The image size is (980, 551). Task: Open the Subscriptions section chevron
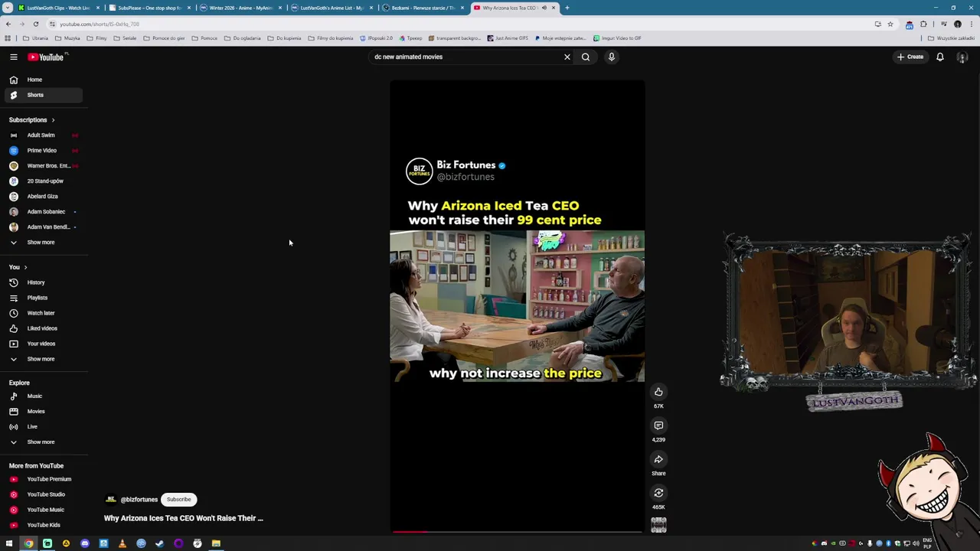click(53, 120)
